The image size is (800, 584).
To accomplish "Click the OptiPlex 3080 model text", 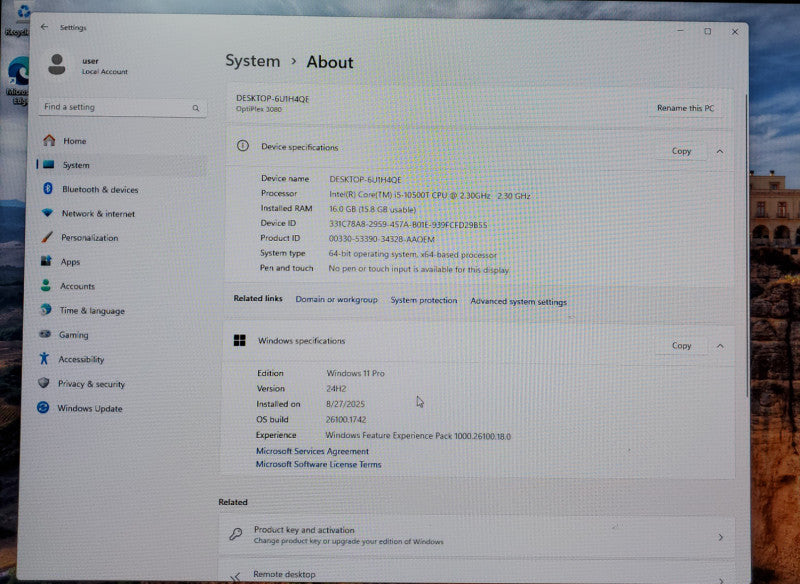I will [x=259, y=109].
